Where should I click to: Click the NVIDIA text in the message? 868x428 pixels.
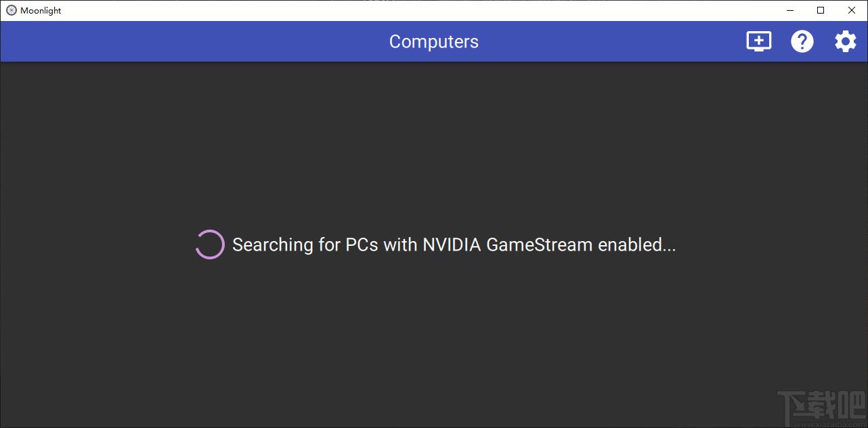pos(452,244)
